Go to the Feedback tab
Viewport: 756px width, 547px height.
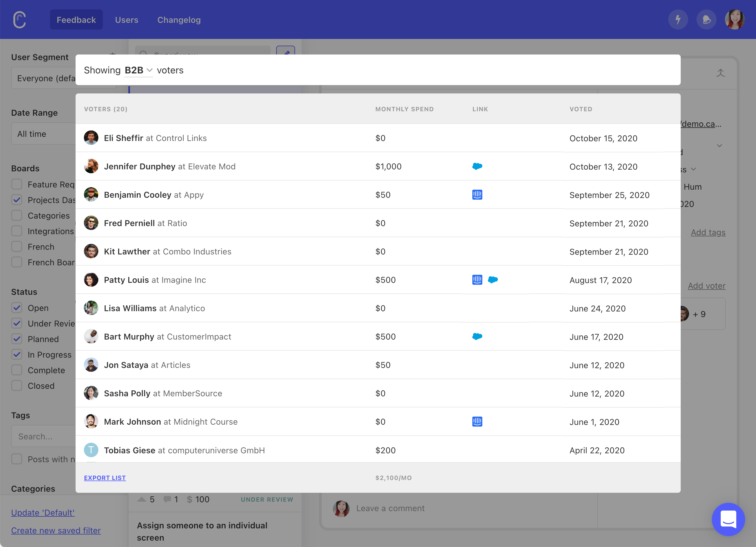tap(76, 20)
